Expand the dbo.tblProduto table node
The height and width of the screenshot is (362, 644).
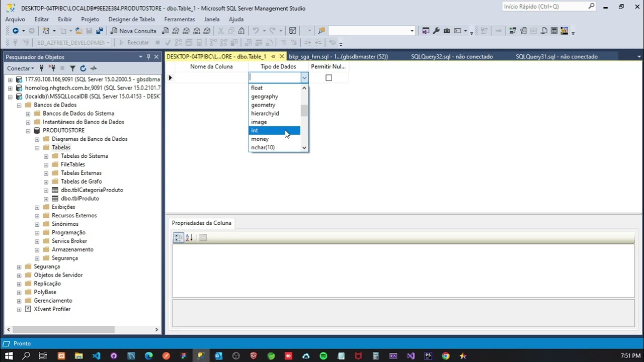46,199
